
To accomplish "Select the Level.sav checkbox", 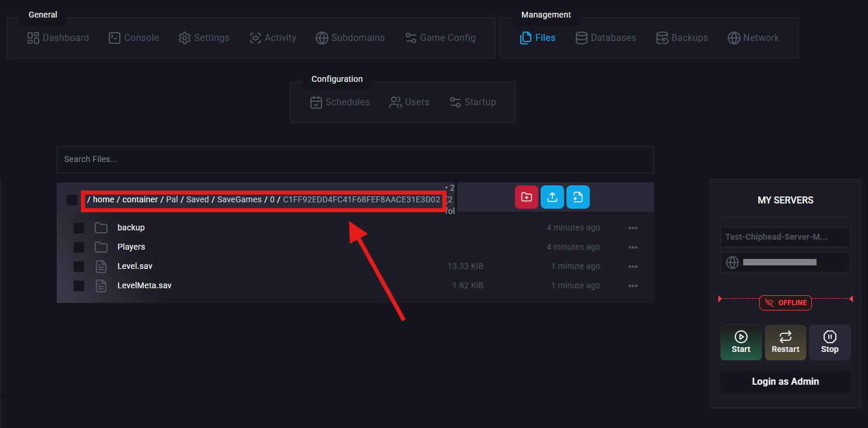I will [x=79, y=267].
